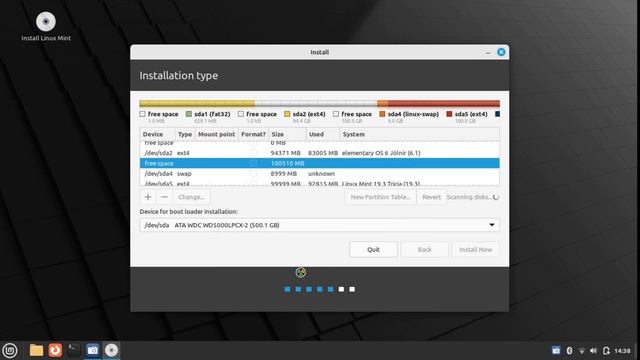Select the /dev/sda4 swap partition row
The width and height of the screenshot is (640, 360).
point(320,173)
